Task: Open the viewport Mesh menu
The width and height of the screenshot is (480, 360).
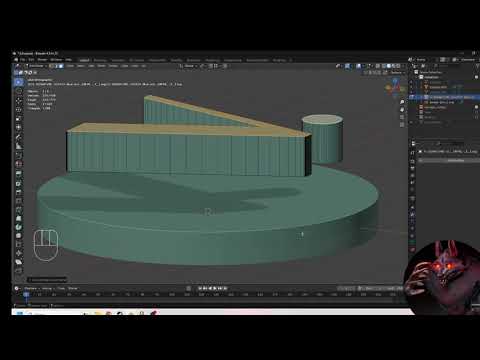Action: pos(102,66)
